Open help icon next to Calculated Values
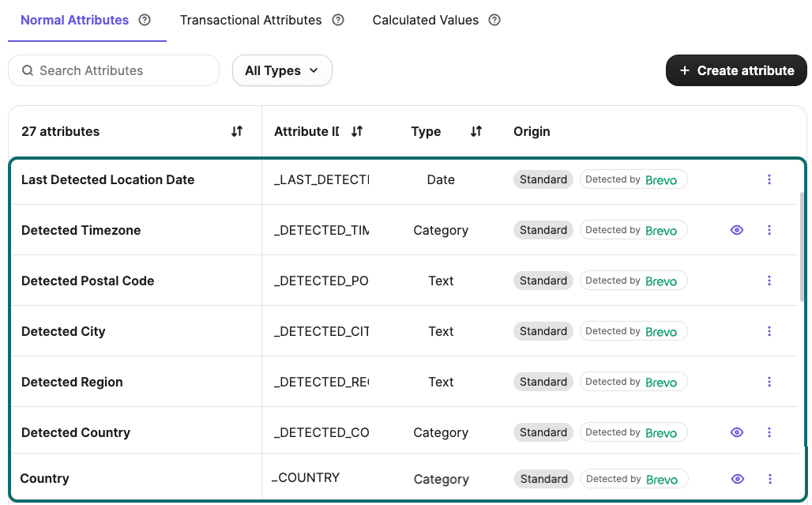 (x=494, y=21)
